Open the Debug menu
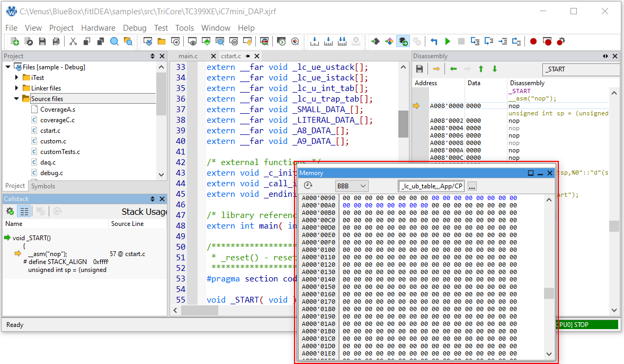 pos(135,28)
